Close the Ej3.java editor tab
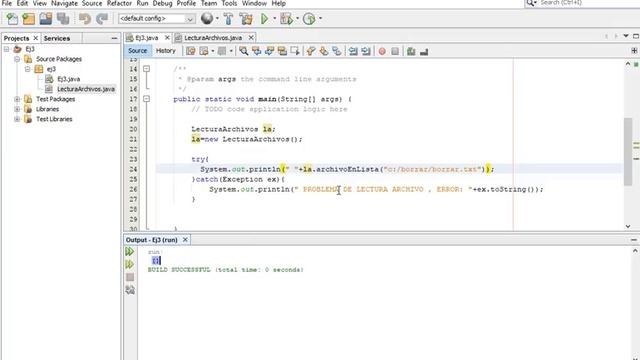This screenshot has width=640, height=360. click(x=167, y=38)
